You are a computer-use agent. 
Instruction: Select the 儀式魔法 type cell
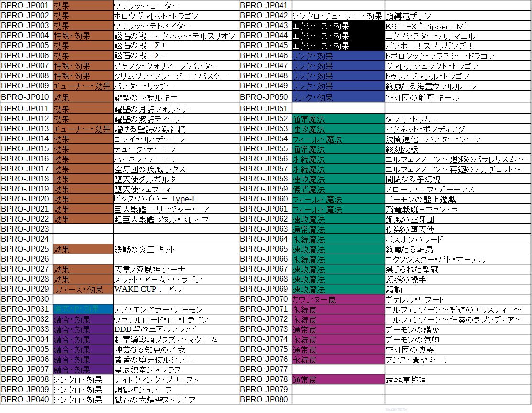[x=338, y=189]
